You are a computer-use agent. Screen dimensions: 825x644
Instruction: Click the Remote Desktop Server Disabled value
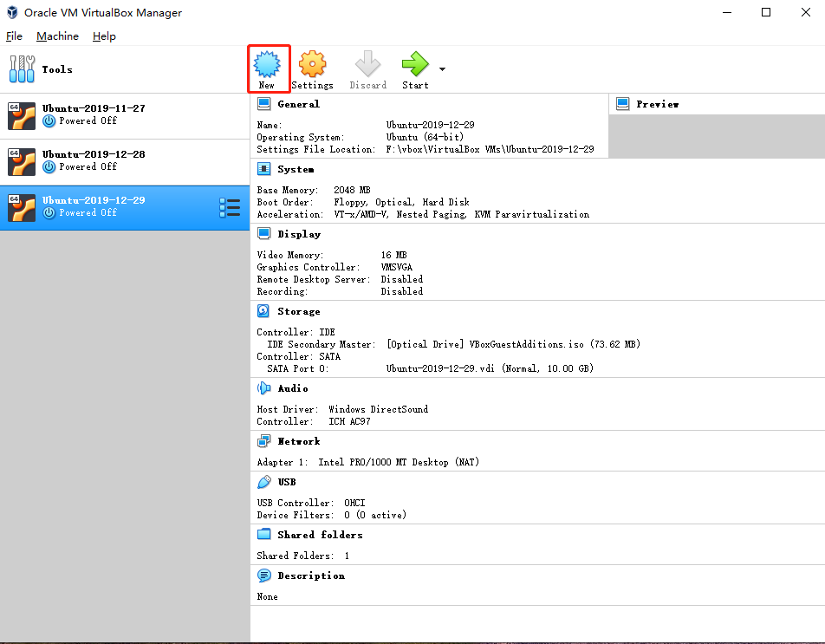pyautogui.click(x=402, y=279)
